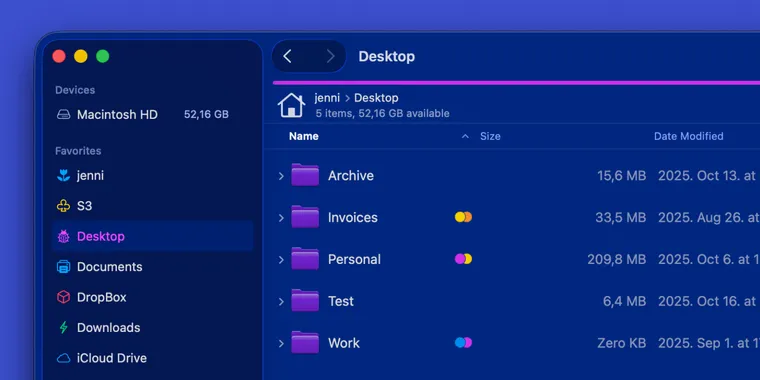Click the yellow-orange tags on Invoices
Viewport: 760px width, 380px height.
463,217
